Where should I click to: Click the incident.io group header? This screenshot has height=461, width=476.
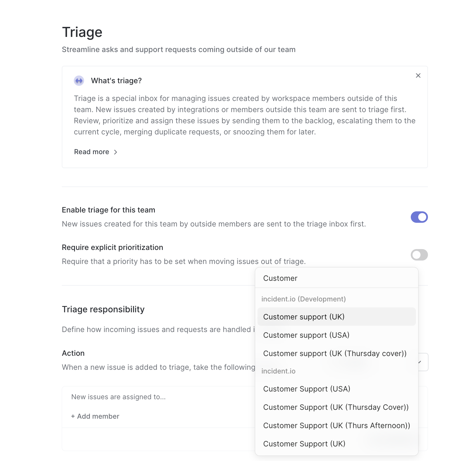pyautogui.click(x=278, y=371)
